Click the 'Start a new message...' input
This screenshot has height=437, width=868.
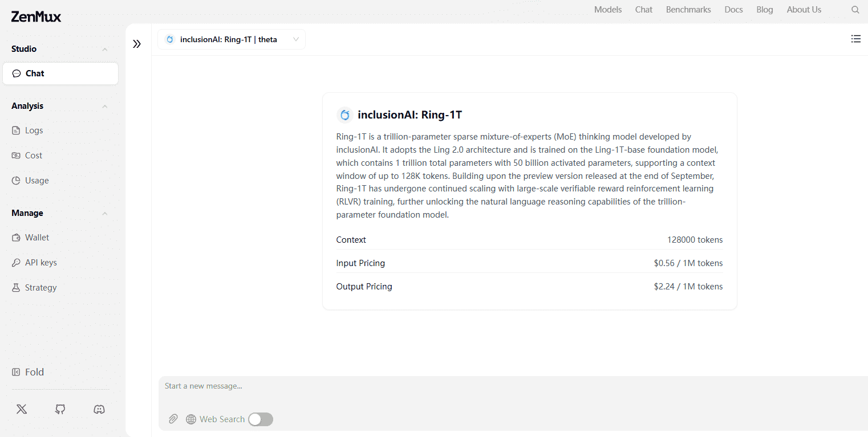click(x=513, y=386)
